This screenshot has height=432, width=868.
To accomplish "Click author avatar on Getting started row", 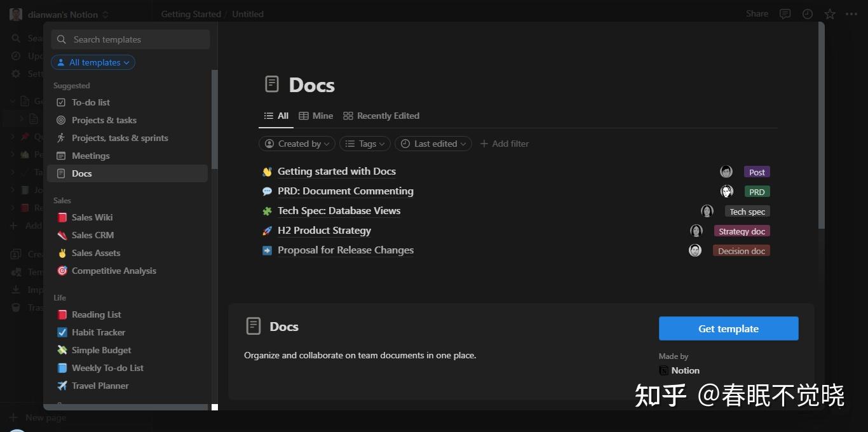I will [726, 172].
